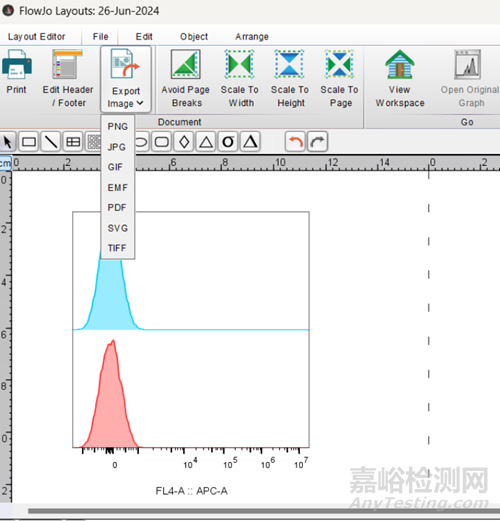This screenshot has width=500, height=521.
Task: Select Scale To Width
Action: 239,64
